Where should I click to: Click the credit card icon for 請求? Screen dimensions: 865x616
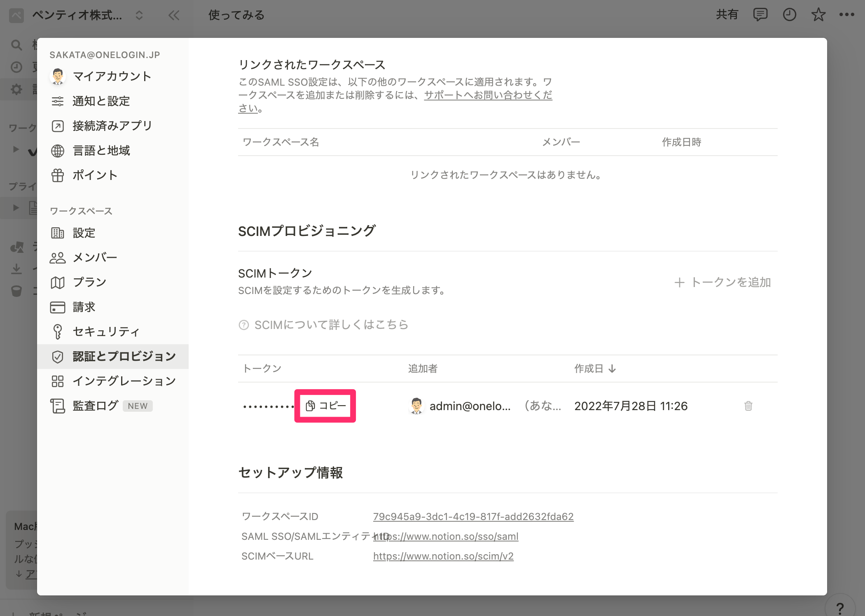pyautogui.click(x=58, y=307)
